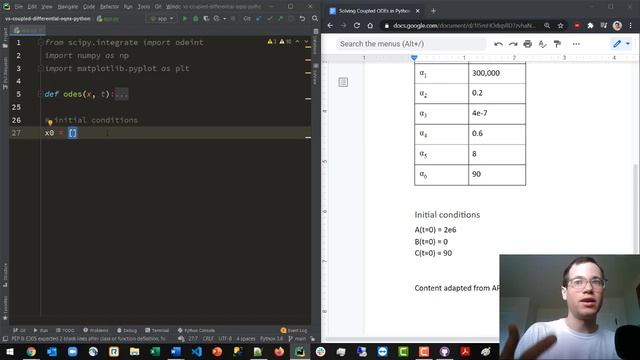Viewport: 640px width, 360px height.
Task: Jump to next highlighted error arrow
Action: point(306,42)
